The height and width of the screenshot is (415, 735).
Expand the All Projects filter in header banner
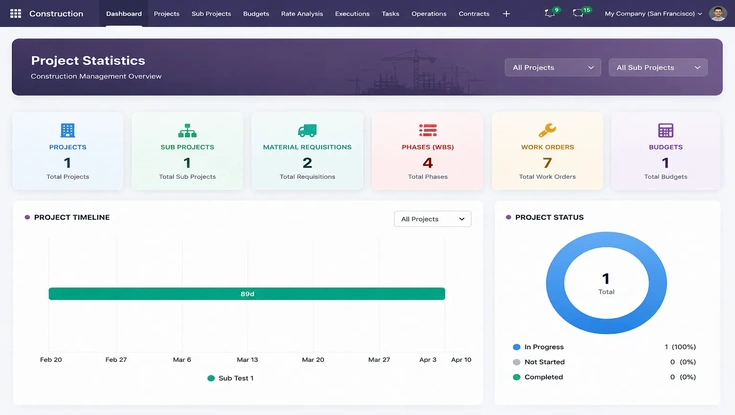[x=553, y=68]
